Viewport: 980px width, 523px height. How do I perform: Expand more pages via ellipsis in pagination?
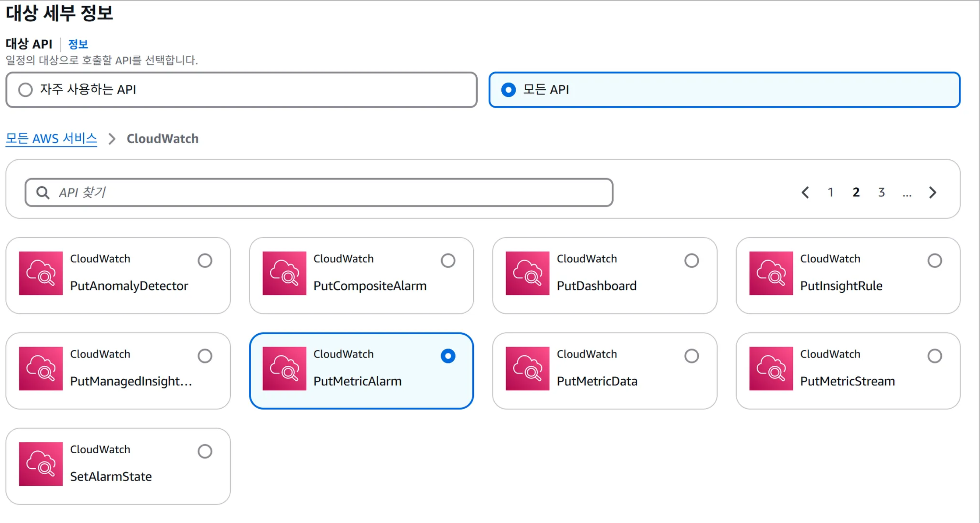tap(907, 193)
